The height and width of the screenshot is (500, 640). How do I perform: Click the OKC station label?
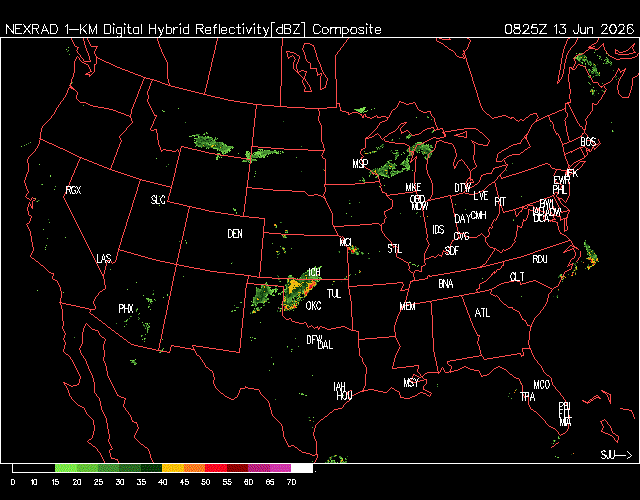coord(313,305)
